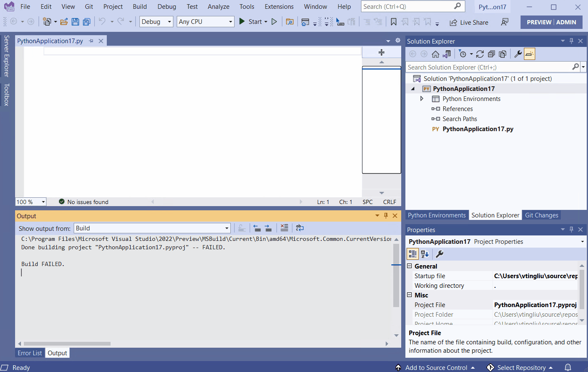Collapse all items in Solution Explorer
This screenshot has width=588, height=372.
click(491, 54)
